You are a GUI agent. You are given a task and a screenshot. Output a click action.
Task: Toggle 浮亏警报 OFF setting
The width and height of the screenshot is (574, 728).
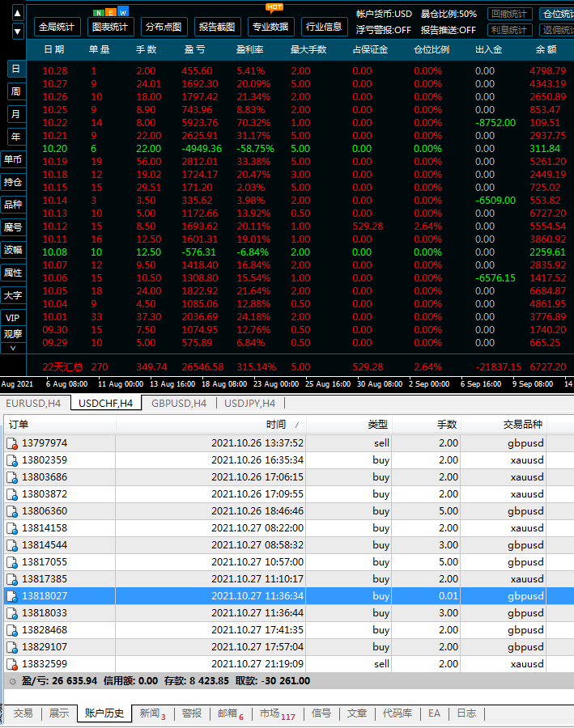tap(384, 30)
